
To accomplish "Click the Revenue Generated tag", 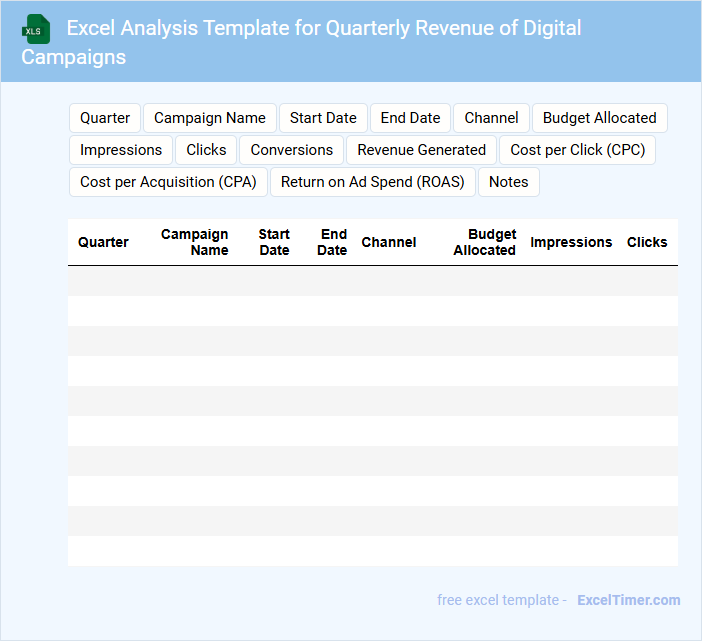I will (421, 150).
